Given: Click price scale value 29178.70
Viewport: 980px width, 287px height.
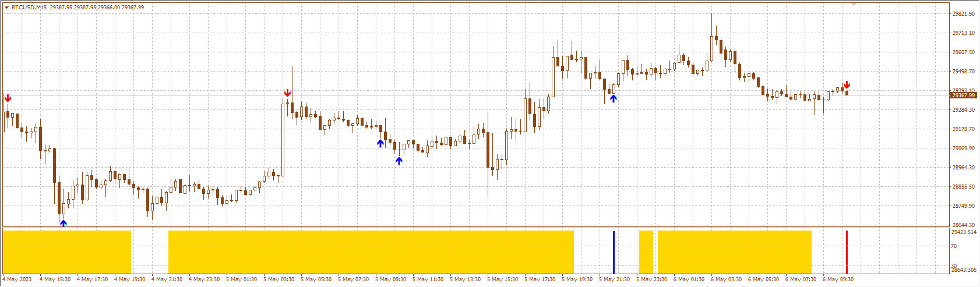Looking at the screenshot, I should (964, 129).
